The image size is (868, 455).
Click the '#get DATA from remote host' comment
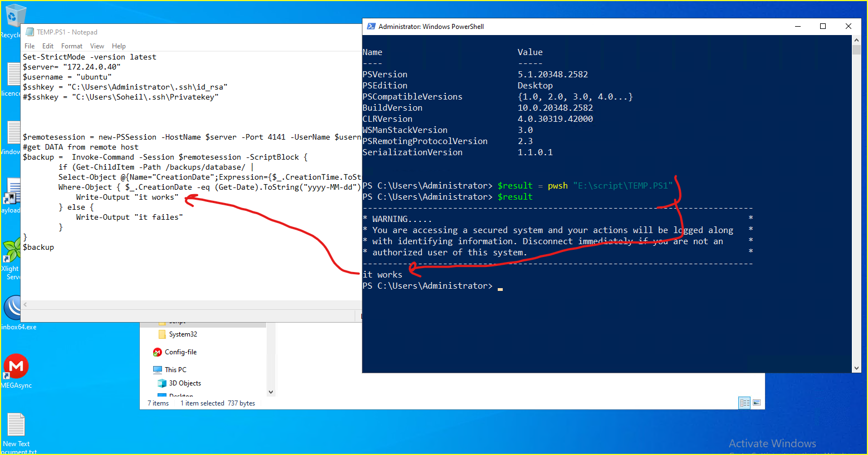click(80, 147)
